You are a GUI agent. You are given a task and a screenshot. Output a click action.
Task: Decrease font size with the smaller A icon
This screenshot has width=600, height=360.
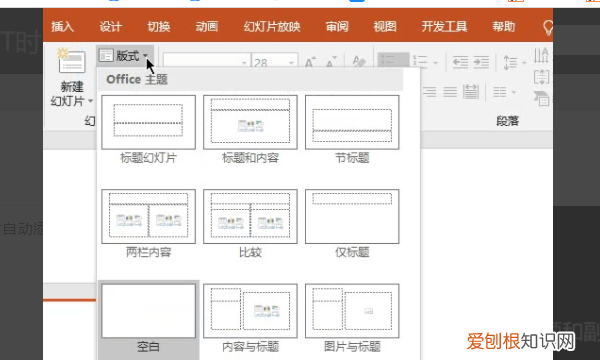(331, 62)
